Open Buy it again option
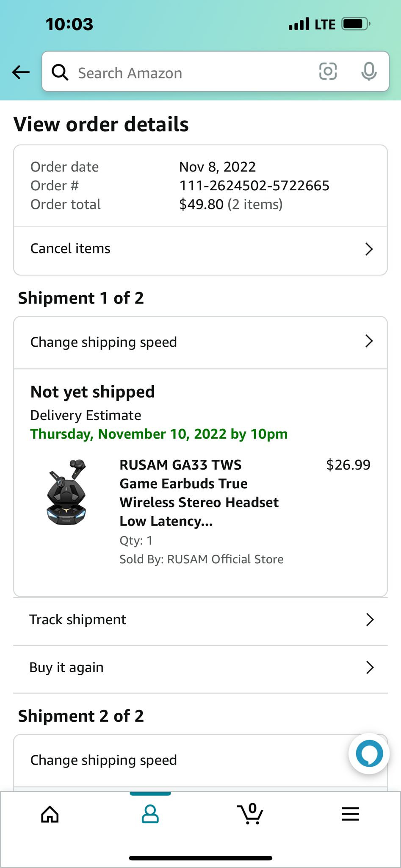Image resolution: width=401 pixels, height=868 pixels. pyautogui.click(x=201, y=668)
